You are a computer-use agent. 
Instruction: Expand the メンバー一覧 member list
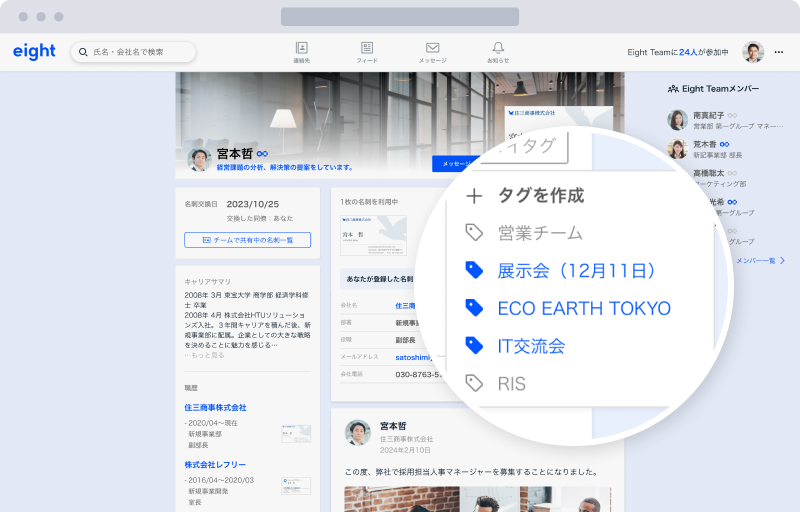(758, 260)
